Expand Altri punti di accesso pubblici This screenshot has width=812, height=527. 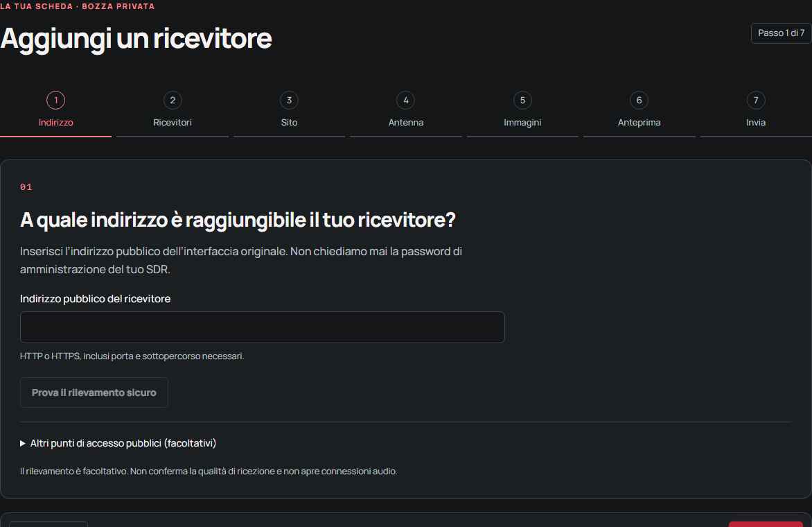118,443
